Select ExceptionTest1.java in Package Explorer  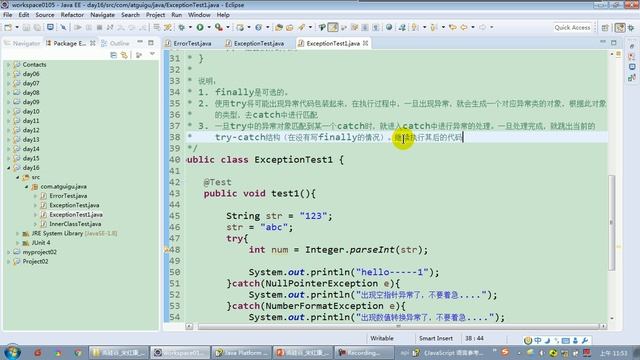(x=76, y=215)
